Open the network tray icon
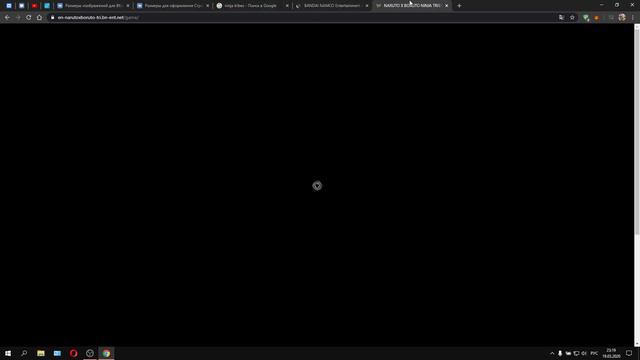 (576, 353)
